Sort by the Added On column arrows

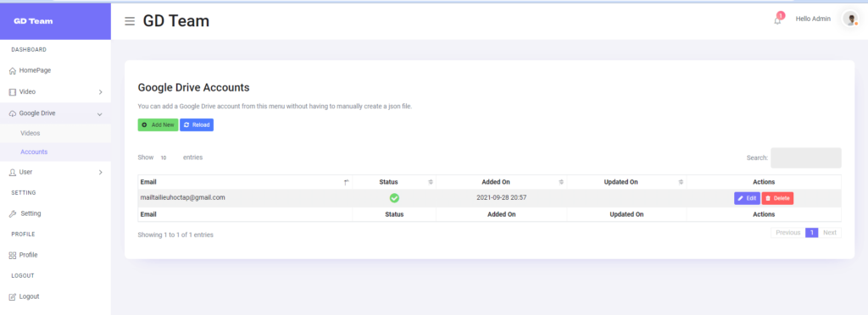click(561, 182)
